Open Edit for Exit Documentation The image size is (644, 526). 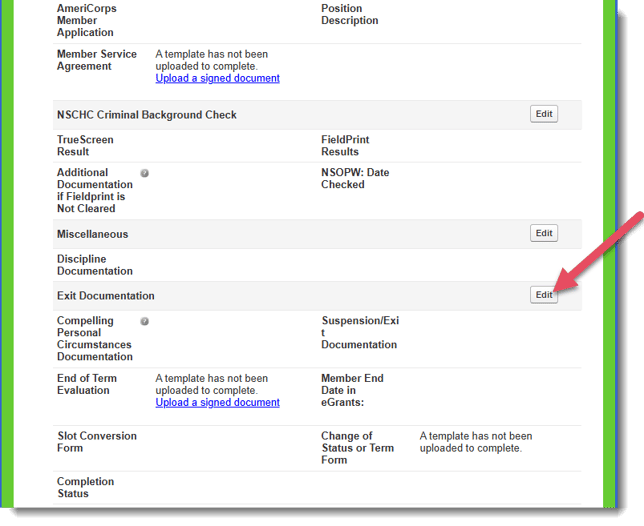(543, 295)
